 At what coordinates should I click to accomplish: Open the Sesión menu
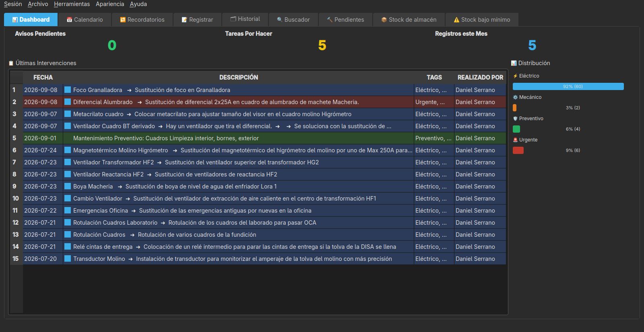point(13,4)
